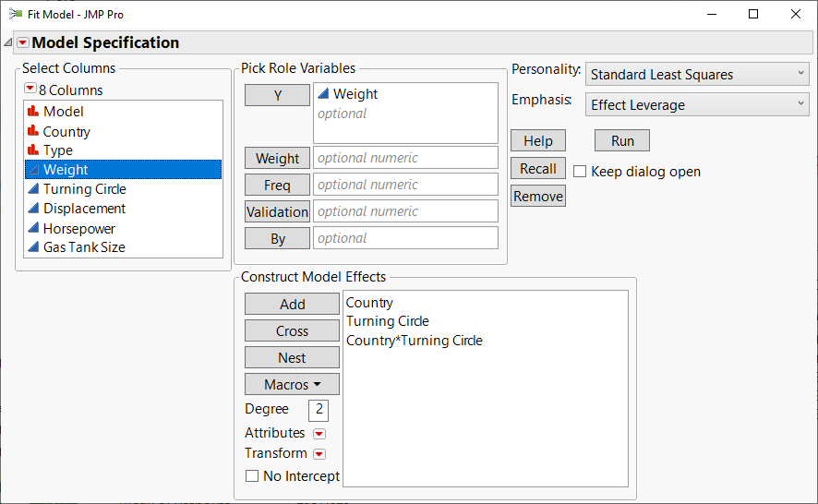
Task: Open the Transform red triangle menu
Action: tap(319, 454)
